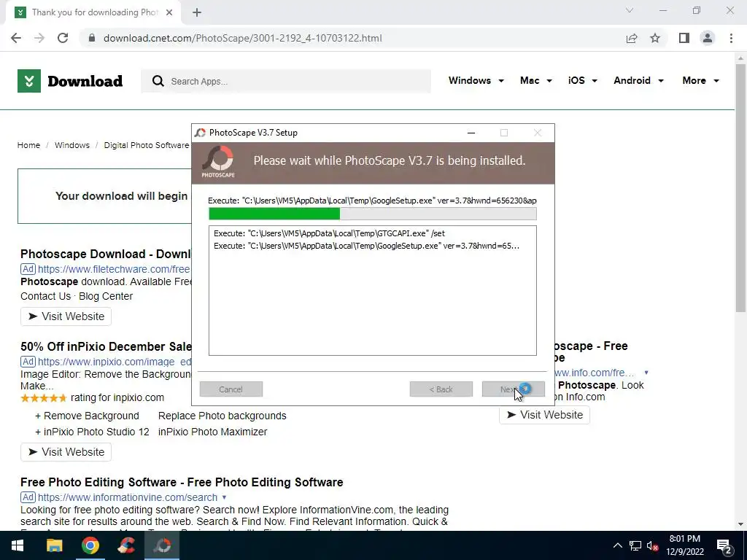Open Chrome three-dot menu
Screen dimensions: 747x560
731,38
